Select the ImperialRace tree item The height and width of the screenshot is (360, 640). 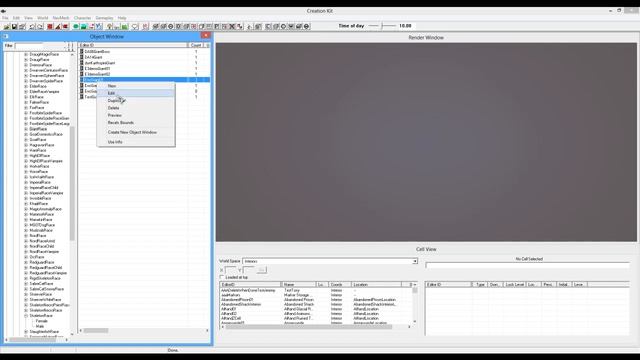[40, 182]
